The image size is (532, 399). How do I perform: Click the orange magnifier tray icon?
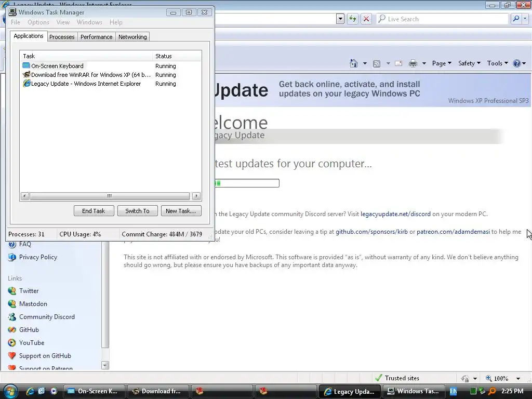[x=491, y=391]
